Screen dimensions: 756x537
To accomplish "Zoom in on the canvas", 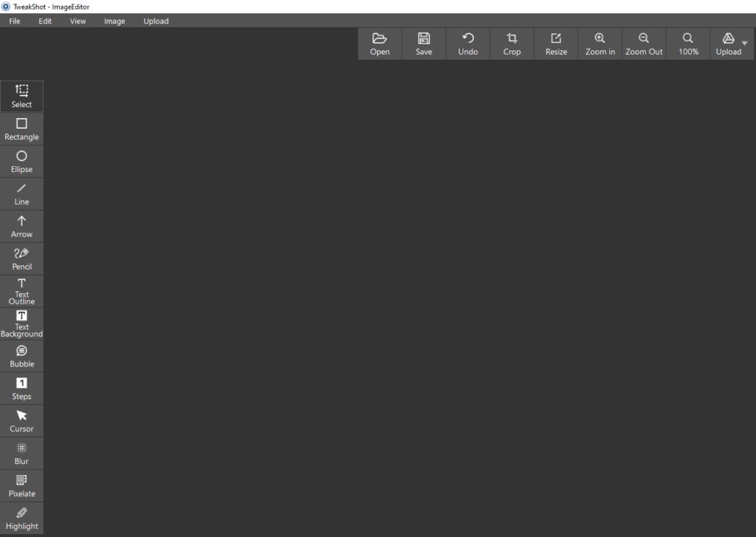I will click(x=599, y=44).
